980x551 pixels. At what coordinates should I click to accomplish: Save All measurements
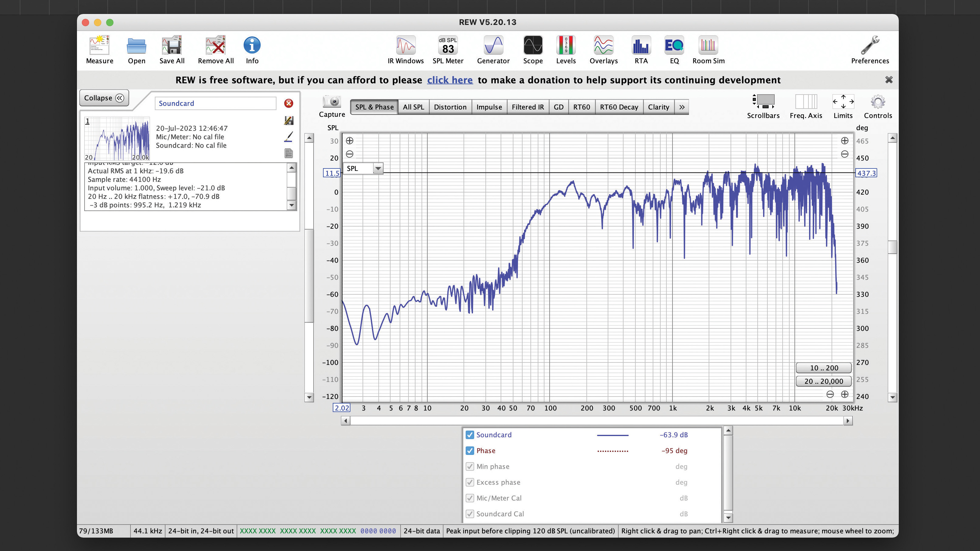point(172,50)
